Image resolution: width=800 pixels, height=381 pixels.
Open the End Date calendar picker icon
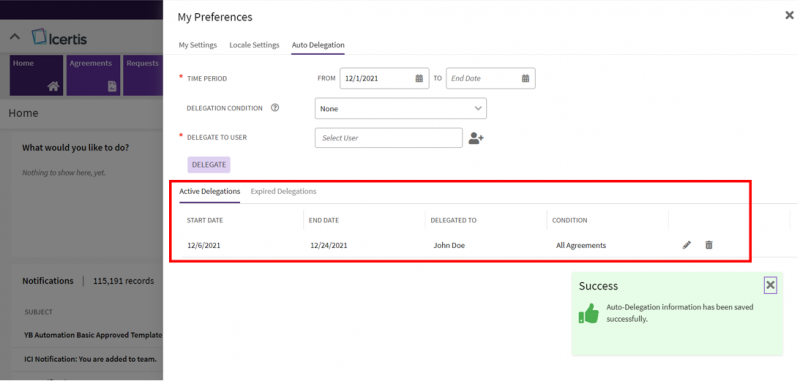(526, 79)
